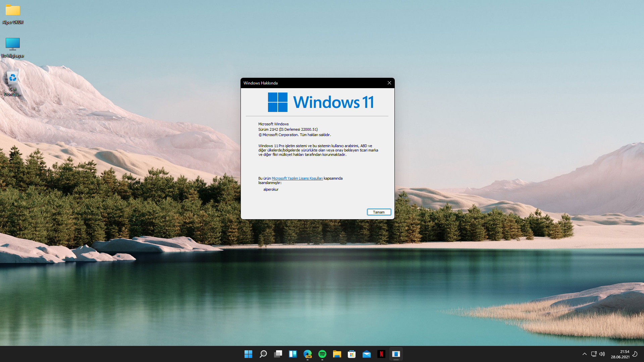Open Microsoft Store from taskbar
This screenshot has width=644, height=362.
click(352, 354)
